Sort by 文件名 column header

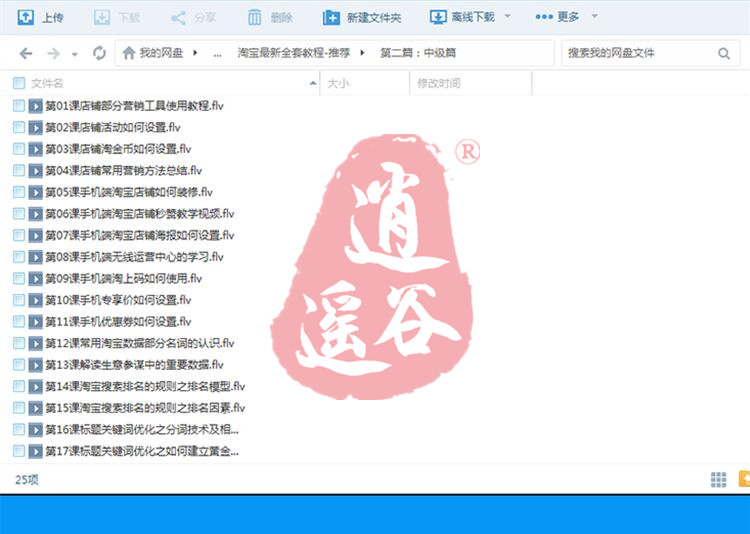tap(47, 83)
